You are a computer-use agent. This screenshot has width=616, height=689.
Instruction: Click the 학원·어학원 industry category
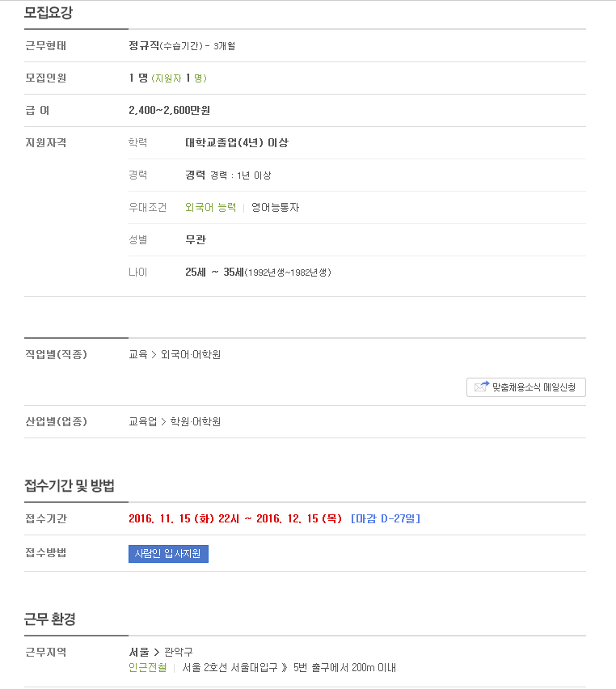196,422
